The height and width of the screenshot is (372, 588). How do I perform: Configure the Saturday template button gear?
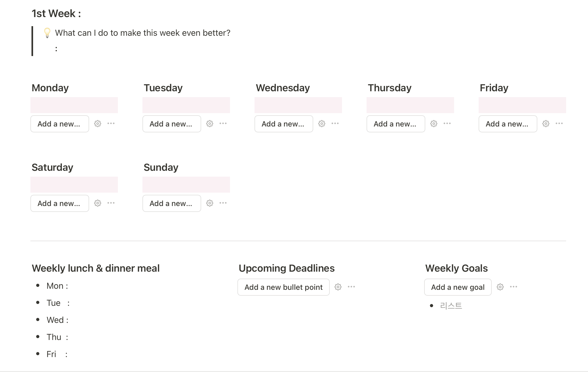[x=98, y=203]
